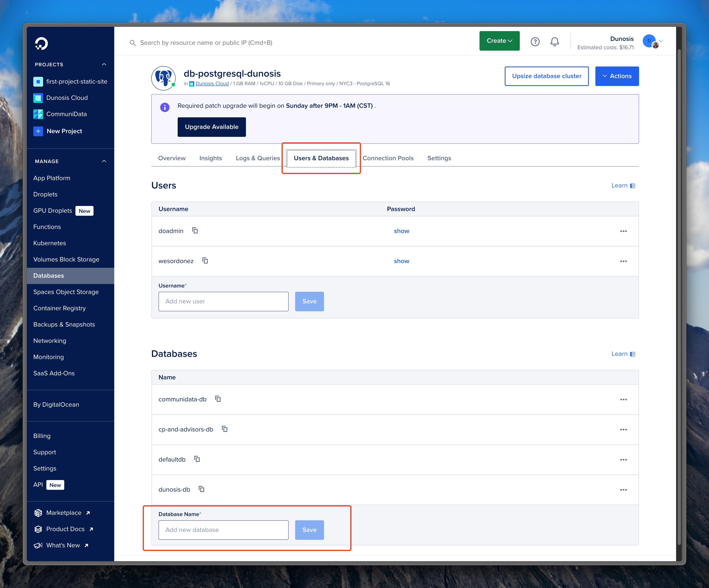Open more options for doadmin user
Viewport: 709px width, 588px height.
click(623, 231)
